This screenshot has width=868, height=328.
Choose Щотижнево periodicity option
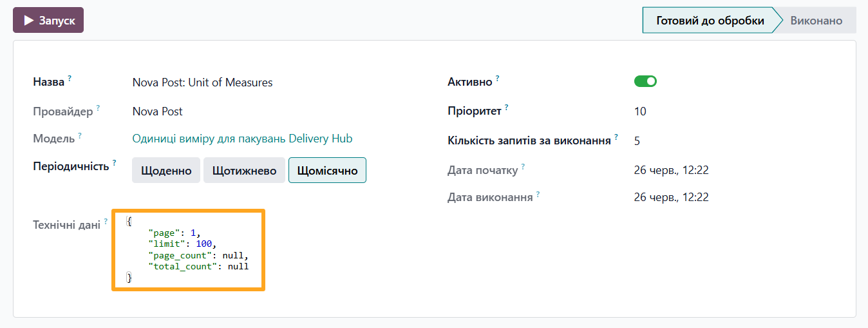coord(244,170)
